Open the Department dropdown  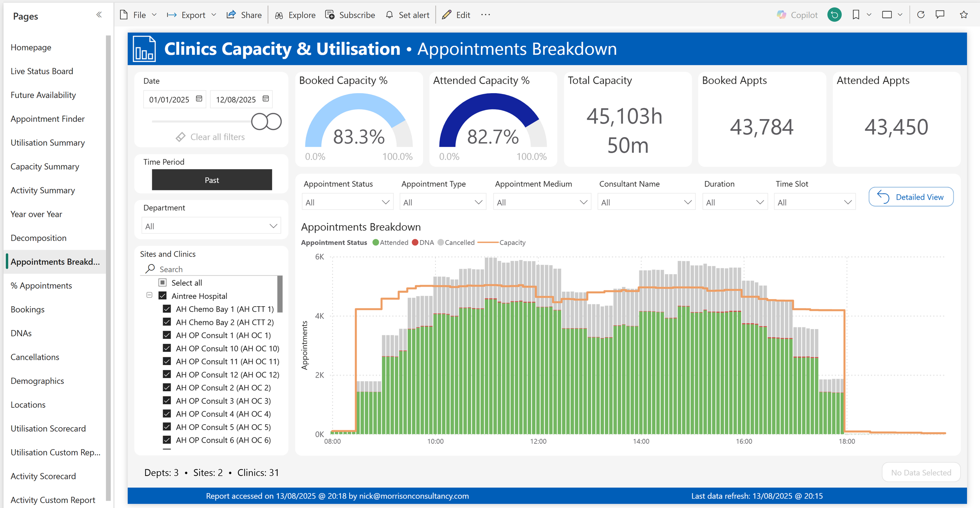click(x=211, y=226)
